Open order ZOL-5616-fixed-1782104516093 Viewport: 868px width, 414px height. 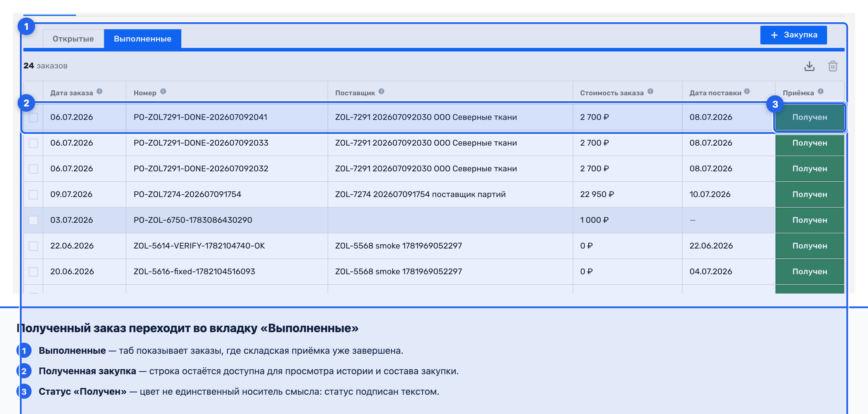pos(194,272)
